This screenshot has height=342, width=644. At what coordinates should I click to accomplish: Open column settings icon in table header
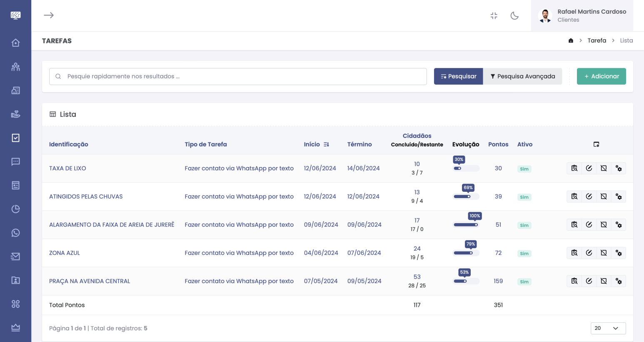click(x=596, y=144)
